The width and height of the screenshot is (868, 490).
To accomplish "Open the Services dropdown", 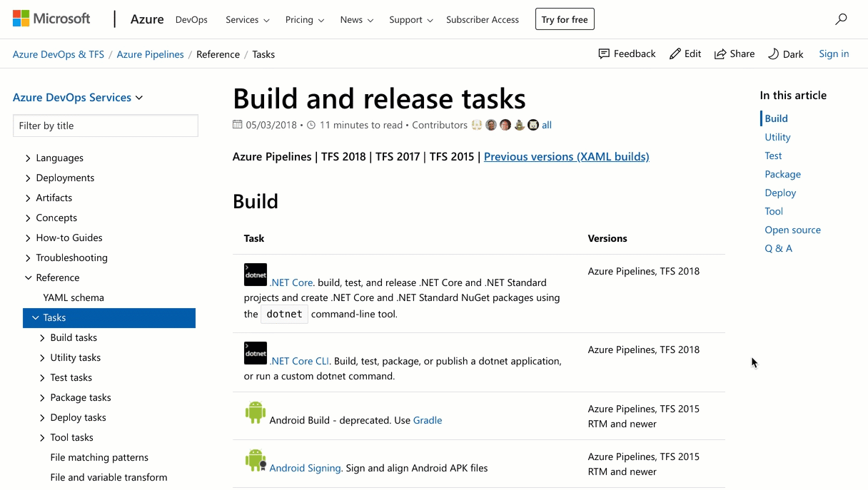I will pos(246,20).
